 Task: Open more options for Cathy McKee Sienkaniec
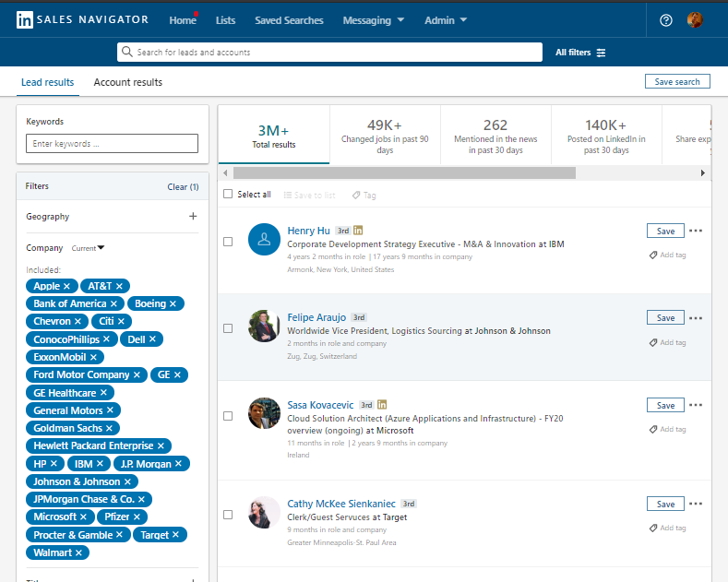(x=696, y=504)
